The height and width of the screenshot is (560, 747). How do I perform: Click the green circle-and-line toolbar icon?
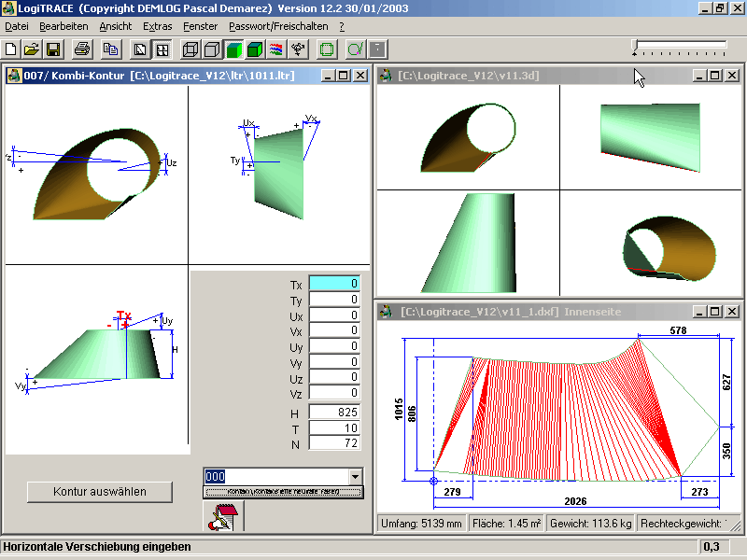(356, 49)
